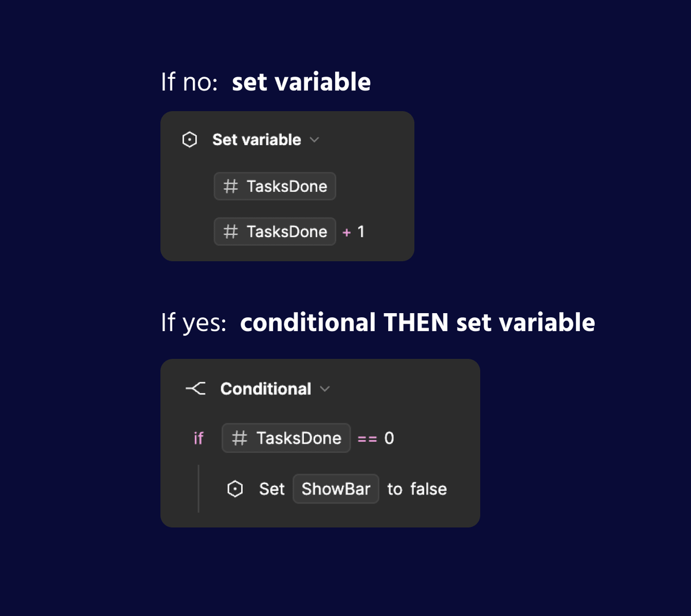Click the hash icon in the if condition
The image size is (691, 616).
point(240,438)
